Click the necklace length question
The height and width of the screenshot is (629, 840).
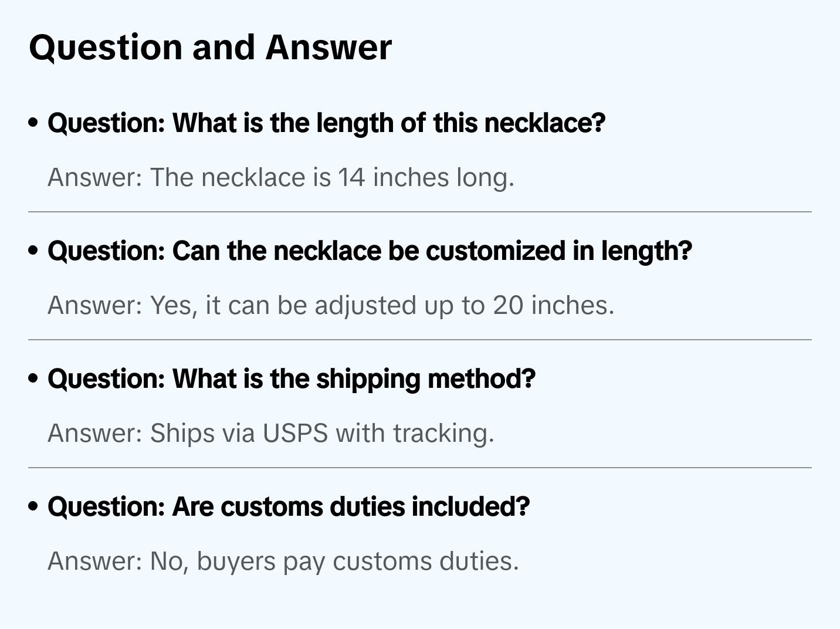[x=326, y=123]
